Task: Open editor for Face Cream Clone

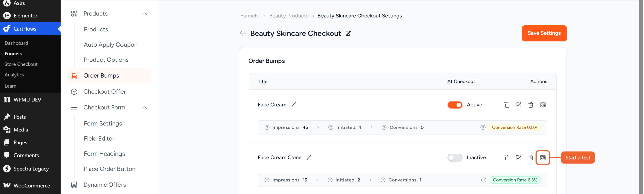Action: (x=518, y=158)
